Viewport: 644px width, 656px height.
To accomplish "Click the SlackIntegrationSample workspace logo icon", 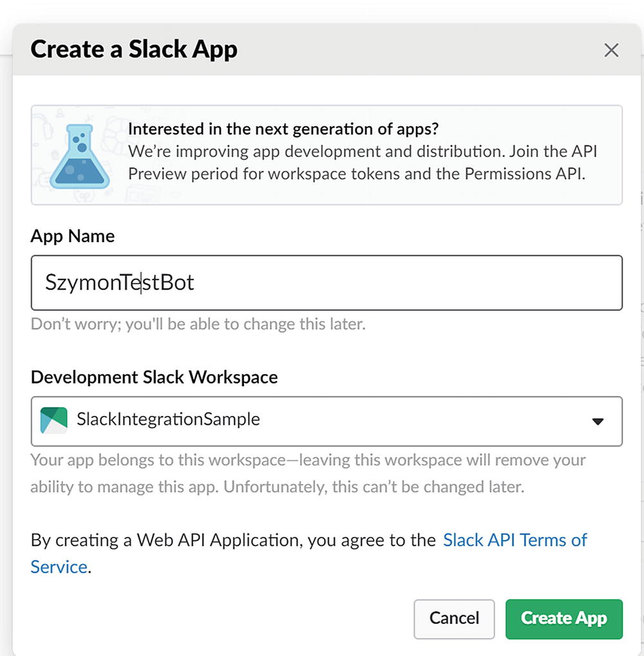I will point(53,420).
